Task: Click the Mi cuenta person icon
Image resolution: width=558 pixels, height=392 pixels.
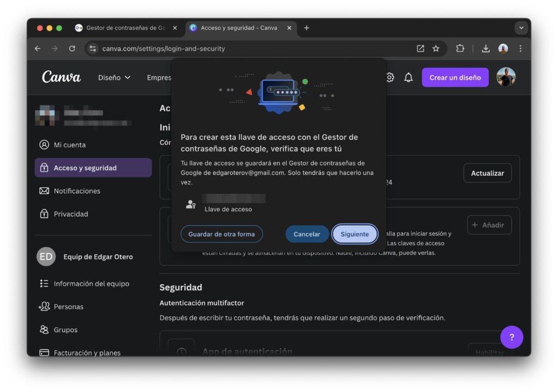Action: pos(44,145)
